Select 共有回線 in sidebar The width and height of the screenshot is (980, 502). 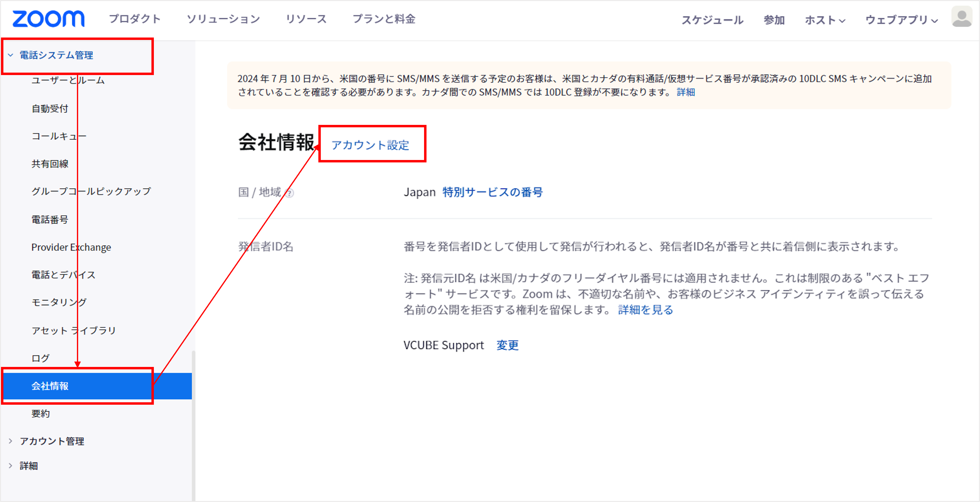point(50,164)
